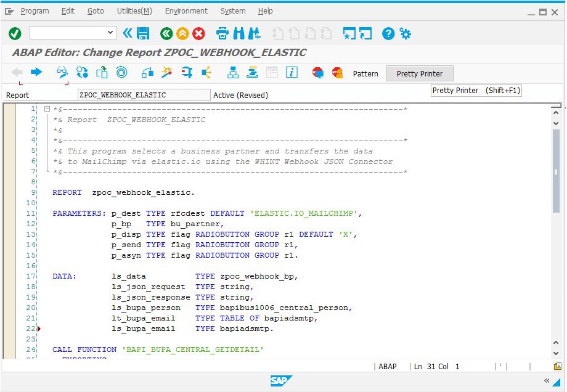Click the 'Active (Revised)' status text
The width and height of the screenshot is (567, 392).
tap(240, 95)
